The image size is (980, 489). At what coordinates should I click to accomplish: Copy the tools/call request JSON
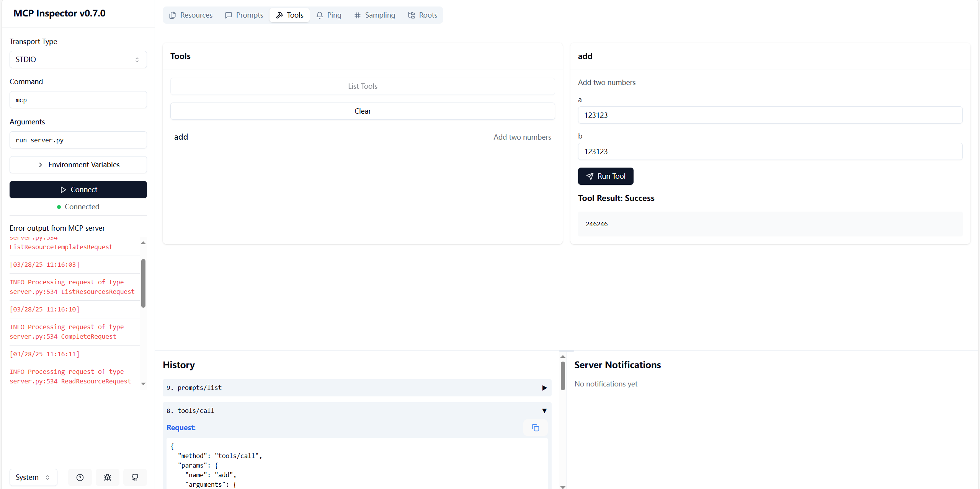[x=535, y=428]
